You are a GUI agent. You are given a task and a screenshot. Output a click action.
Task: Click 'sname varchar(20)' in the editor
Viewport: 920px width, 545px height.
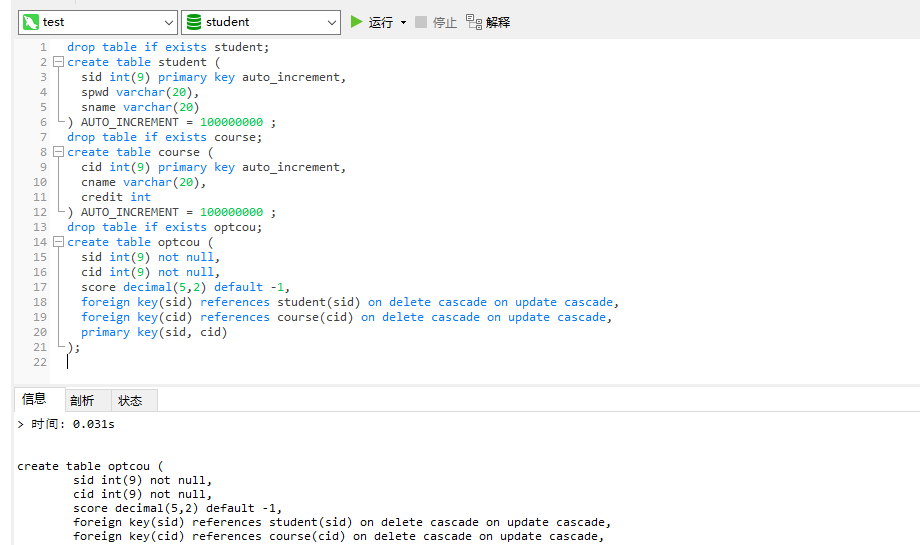coord(140,107)
